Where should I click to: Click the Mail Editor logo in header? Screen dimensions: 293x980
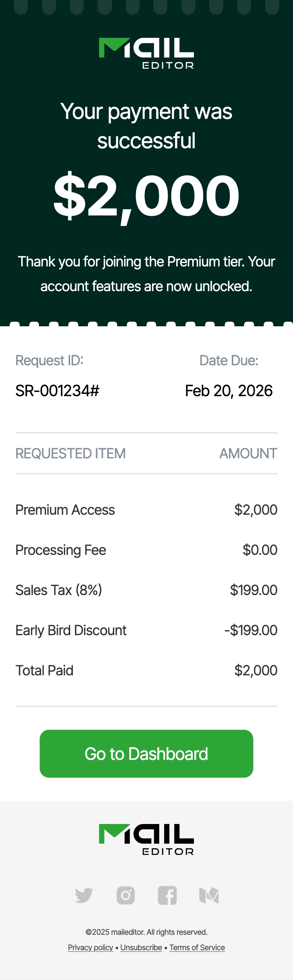[146, 53]
